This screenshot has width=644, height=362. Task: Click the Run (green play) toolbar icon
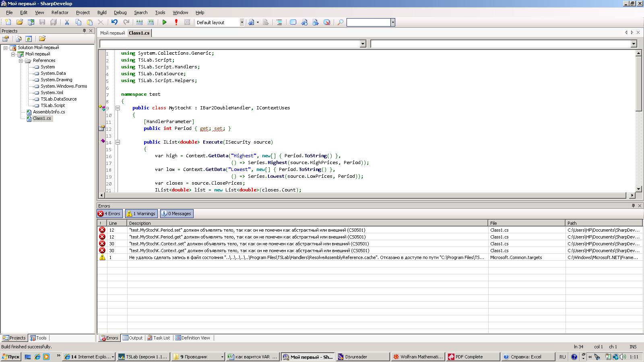point(165,23)
